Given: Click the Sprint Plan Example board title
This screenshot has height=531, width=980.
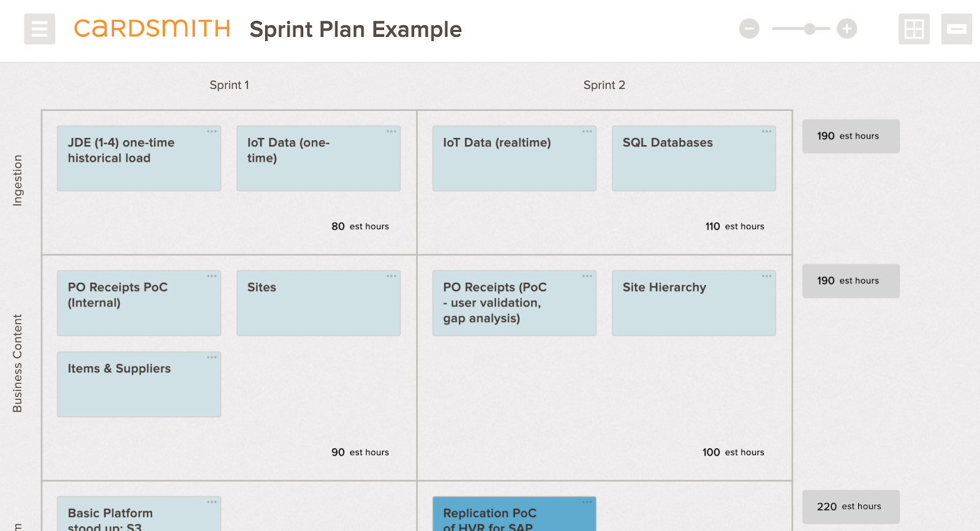Looking at the screenshot, I should point(355,29).
